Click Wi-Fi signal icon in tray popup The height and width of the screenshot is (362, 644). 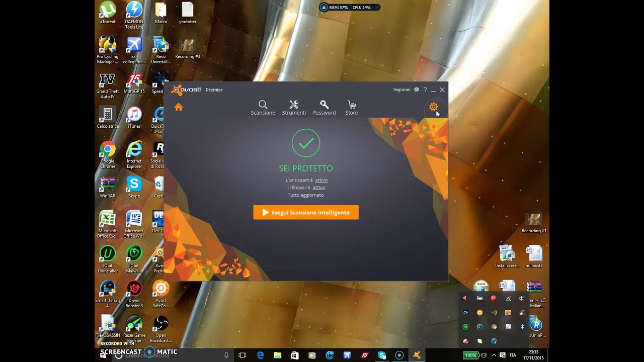pyautogui.click(x=508, y=299)
